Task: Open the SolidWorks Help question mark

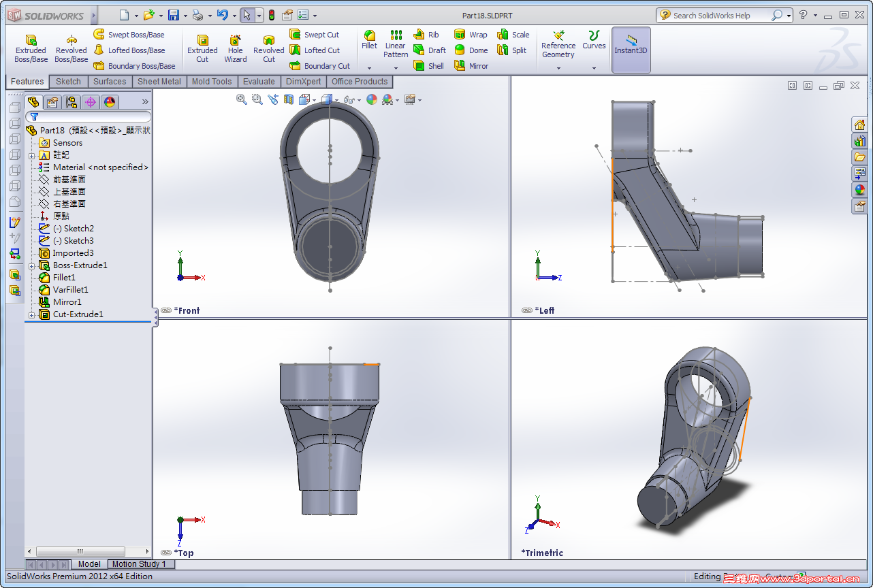Action: coord(803,15)
